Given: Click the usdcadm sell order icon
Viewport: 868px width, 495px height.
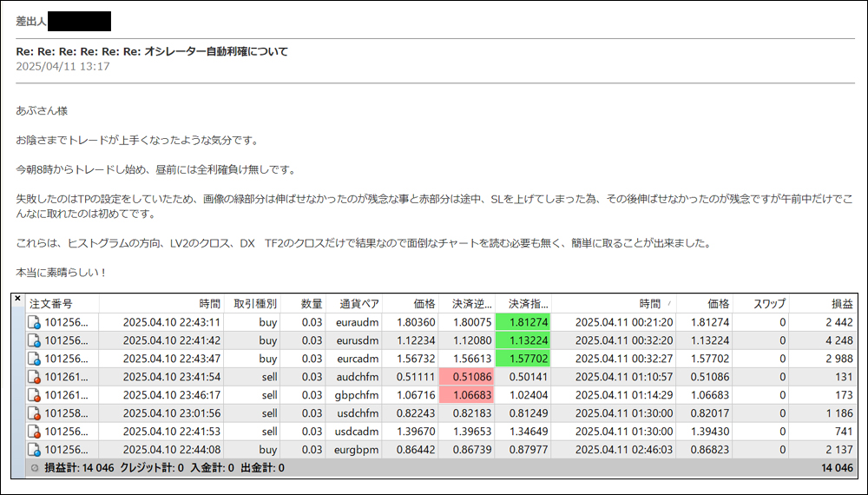Looking at the screenshot, I should click(x=35, y=432).
